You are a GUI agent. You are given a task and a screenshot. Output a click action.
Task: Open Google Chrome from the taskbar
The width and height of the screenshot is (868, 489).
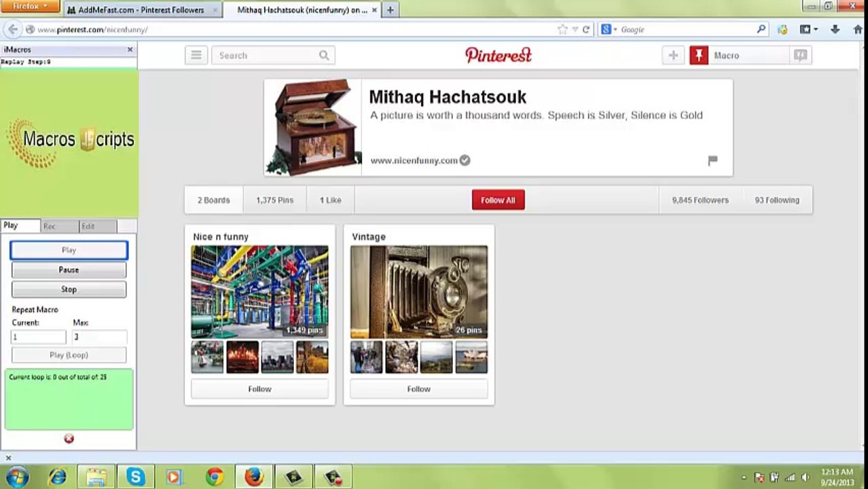click(215, 477)
